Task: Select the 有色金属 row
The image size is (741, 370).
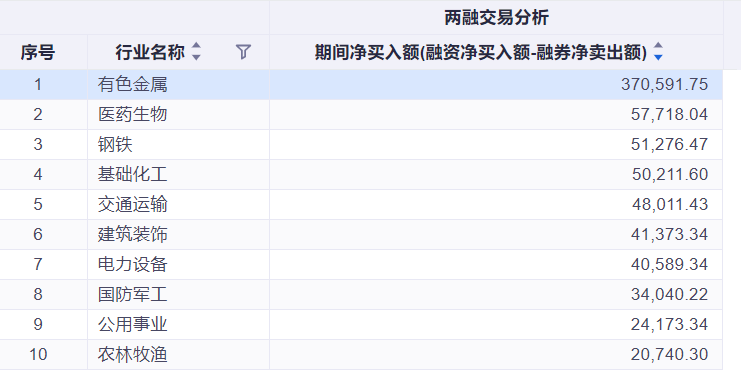Action: pyautogui.click(x=361, y=85)
